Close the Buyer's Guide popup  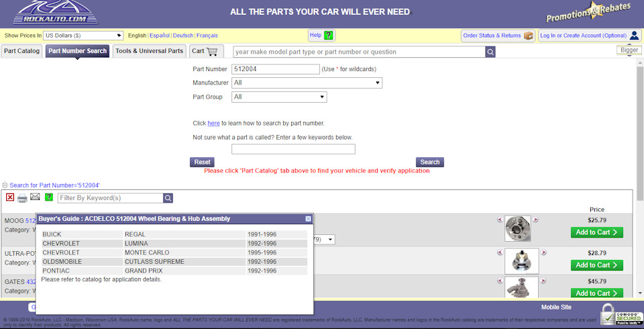pyautogui.click(x=309, y=219)
